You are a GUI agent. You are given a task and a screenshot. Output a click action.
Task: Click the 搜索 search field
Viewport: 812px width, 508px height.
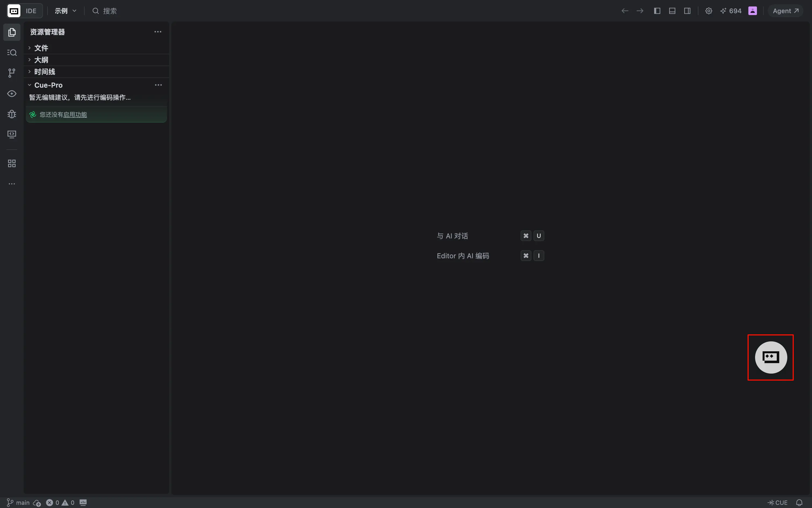[105, 11]
